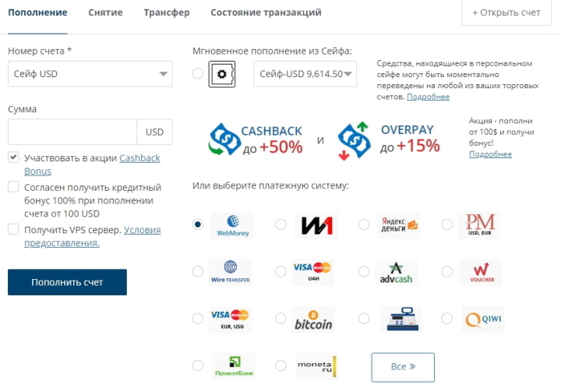Choose the AdvCash payment icon
This screenshot has height=392, width=561.
[x=397, y=272]
